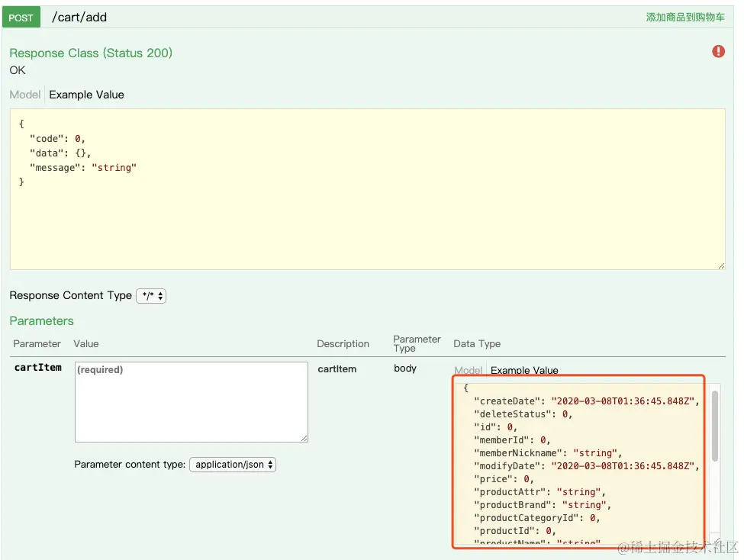Click the "OK" status text
Viewport: 744px width, 560px height.
(18, 70)
